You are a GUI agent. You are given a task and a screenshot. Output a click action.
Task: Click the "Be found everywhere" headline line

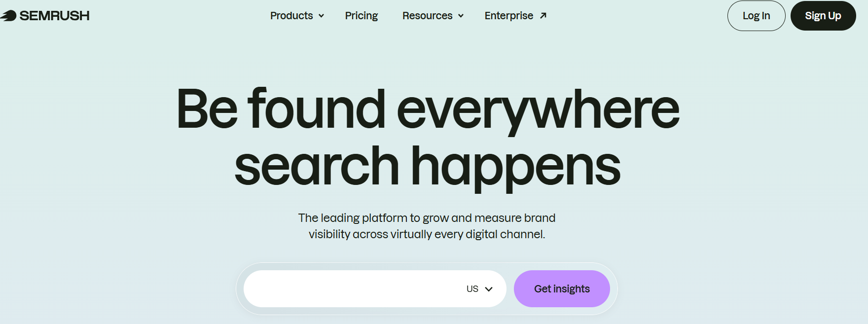(428, 108)
